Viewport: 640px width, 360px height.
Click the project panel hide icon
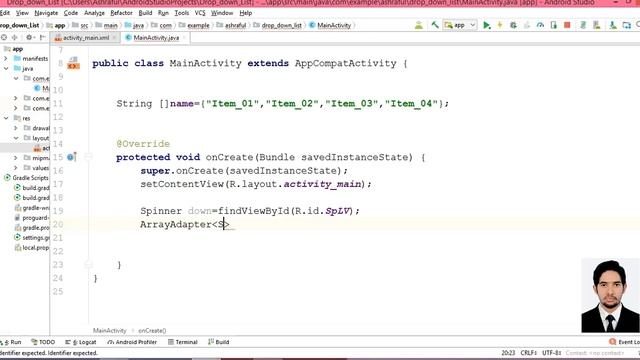point(42,38)
